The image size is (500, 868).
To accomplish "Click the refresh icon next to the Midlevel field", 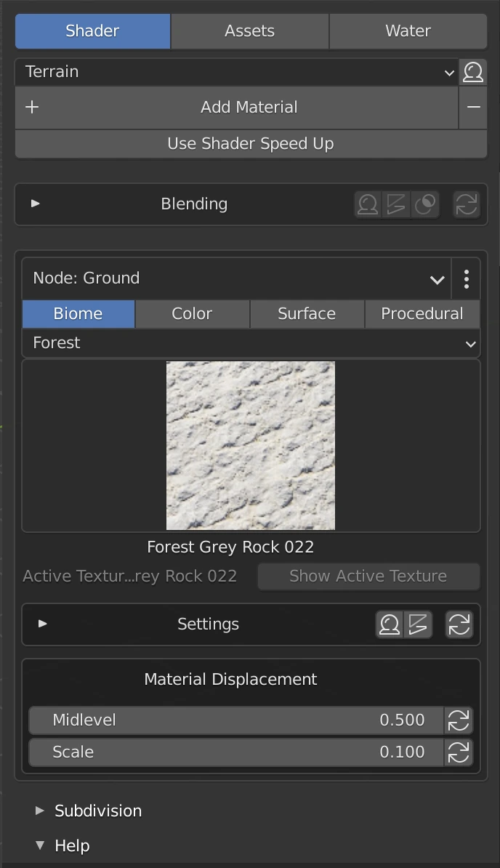I will click(x=459, y=720).
